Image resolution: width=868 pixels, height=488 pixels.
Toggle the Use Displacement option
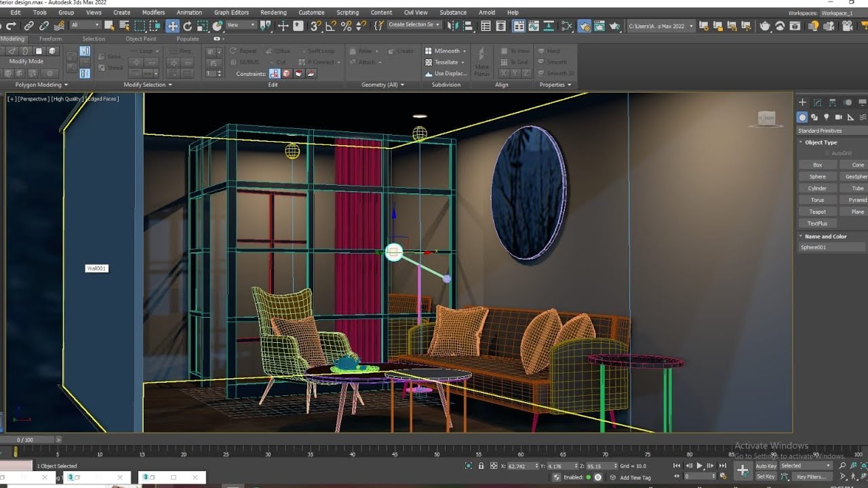click(446, 73)
